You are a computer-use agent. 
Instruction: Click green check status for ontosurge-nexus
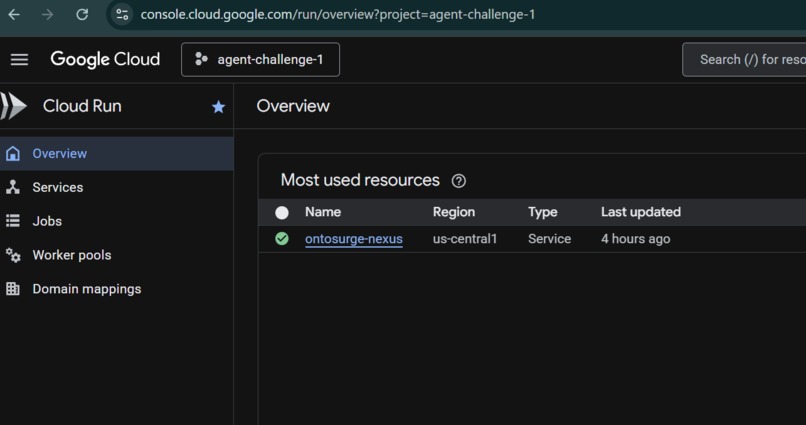tap(282, 238)
